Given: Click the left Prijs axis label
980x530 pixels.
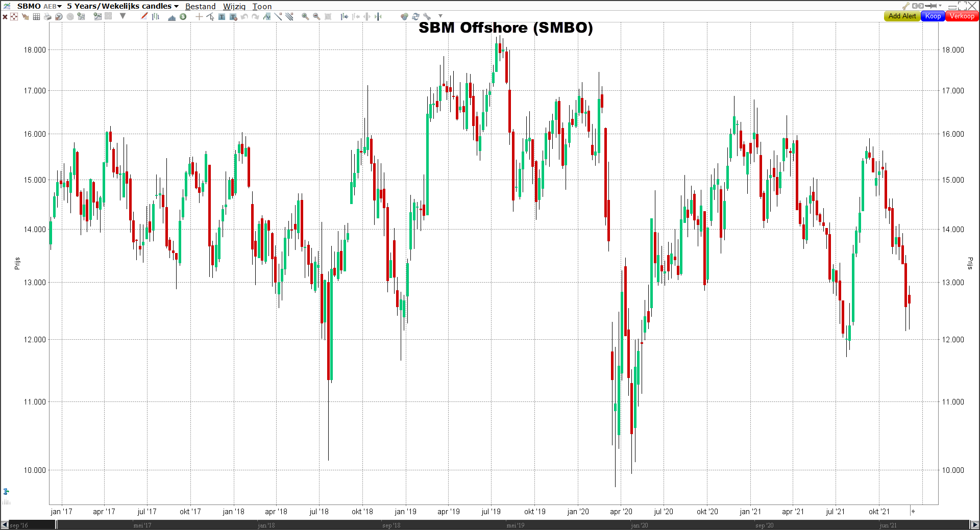Looking at the screenshot, I should pos(17,263).
